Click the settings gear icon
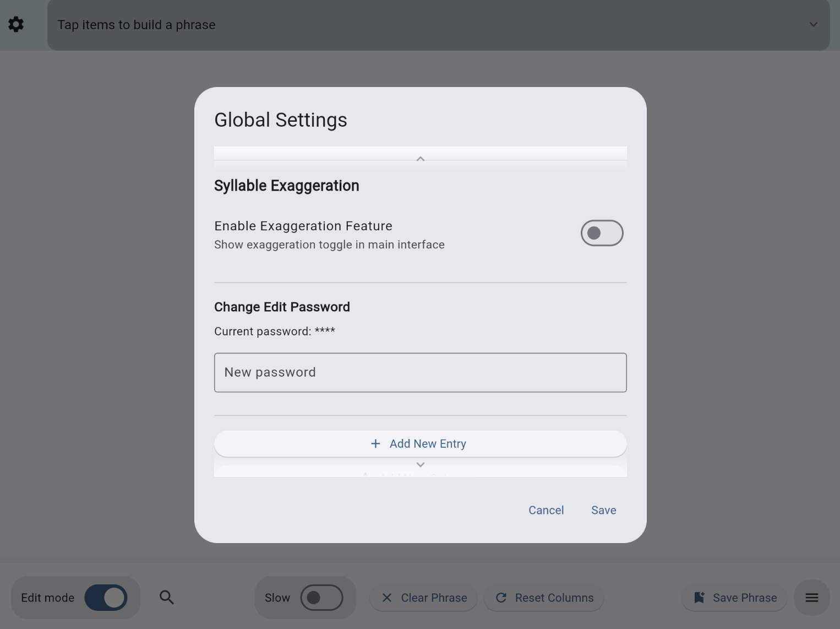The width and height of the screenshot is (840, 629). pyautogui.click(x=16, y=24)
